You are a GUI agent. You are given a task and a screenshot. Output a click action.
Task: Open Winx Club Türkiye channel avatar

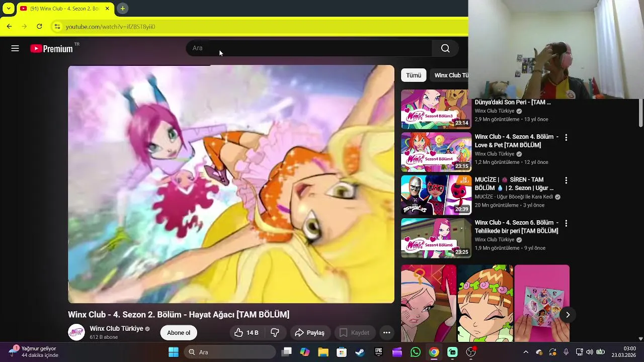[x=76, y=332]
